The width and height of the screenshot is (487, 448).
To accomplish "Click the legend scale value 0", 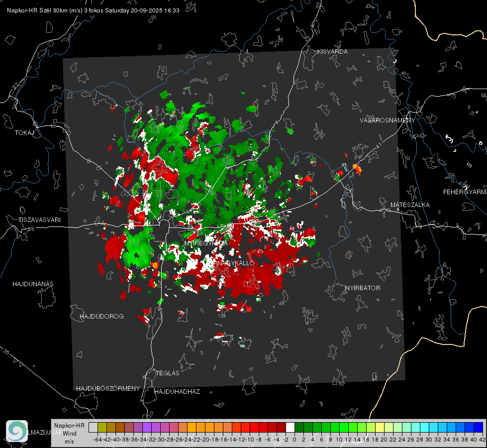I will point(294,440).
